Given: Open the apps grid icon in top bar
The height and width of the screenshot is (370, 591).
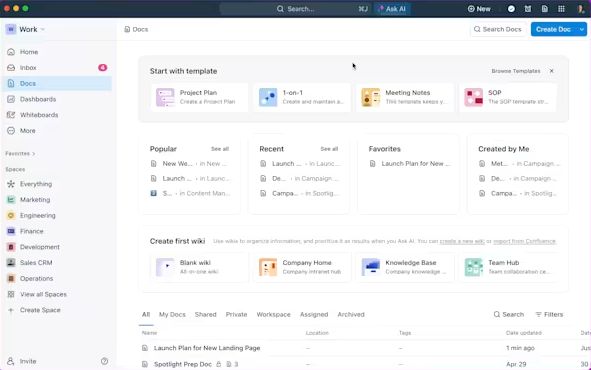Looking at the screenshot, I should point(561,9).
